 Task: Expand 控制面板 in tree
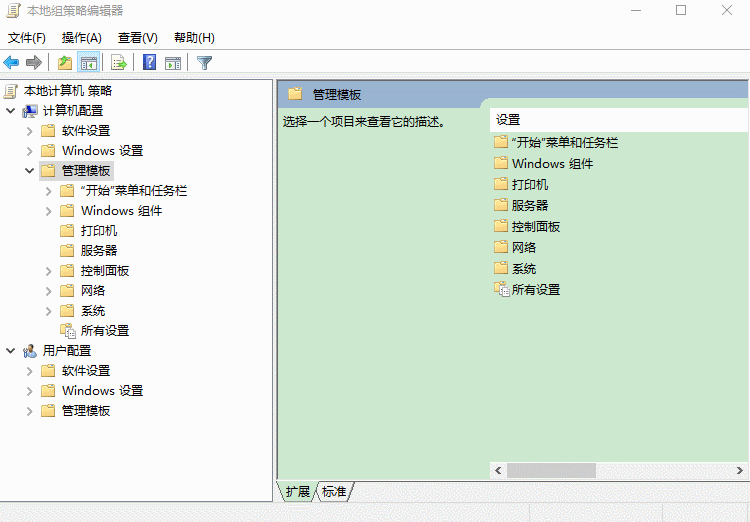[49, 271]
